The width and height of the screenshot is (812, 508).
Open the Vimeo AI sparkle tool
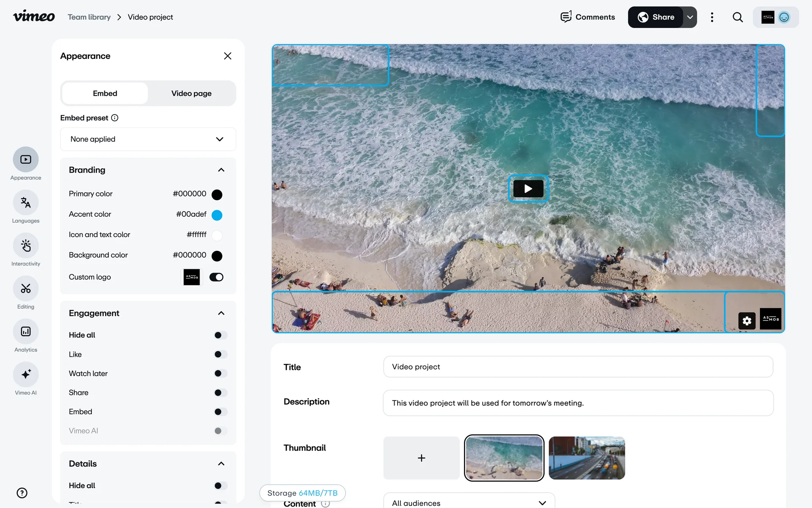(26, 375)
